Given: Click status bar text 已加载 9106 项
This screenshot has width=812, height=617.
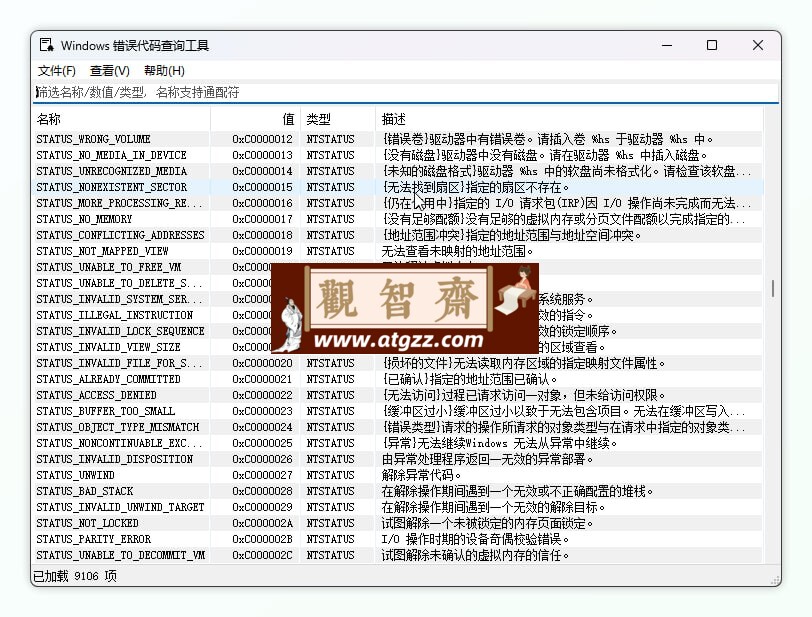Looking at the screenshot, I should coord(75,576).
